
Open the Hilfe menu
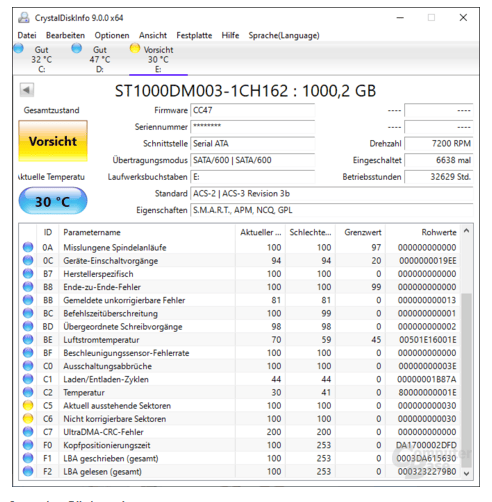point(230,35)
